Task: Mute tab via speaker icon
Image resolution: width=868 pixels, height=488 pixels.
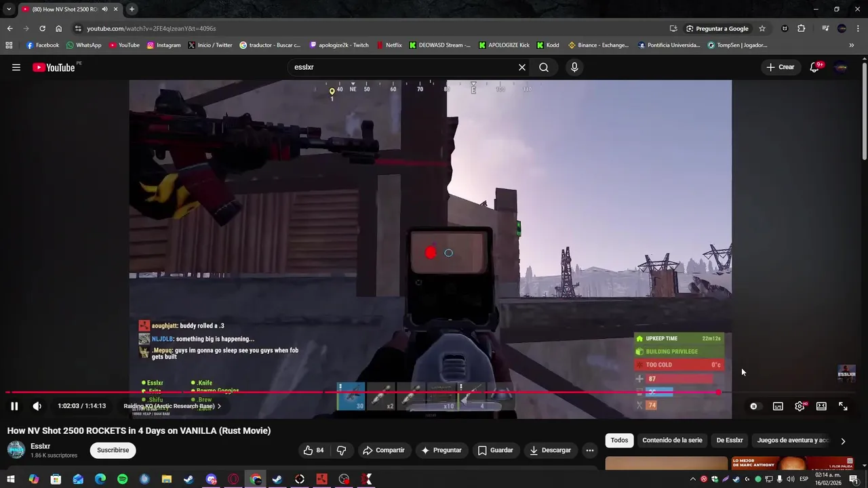Action: click(104, 9)
